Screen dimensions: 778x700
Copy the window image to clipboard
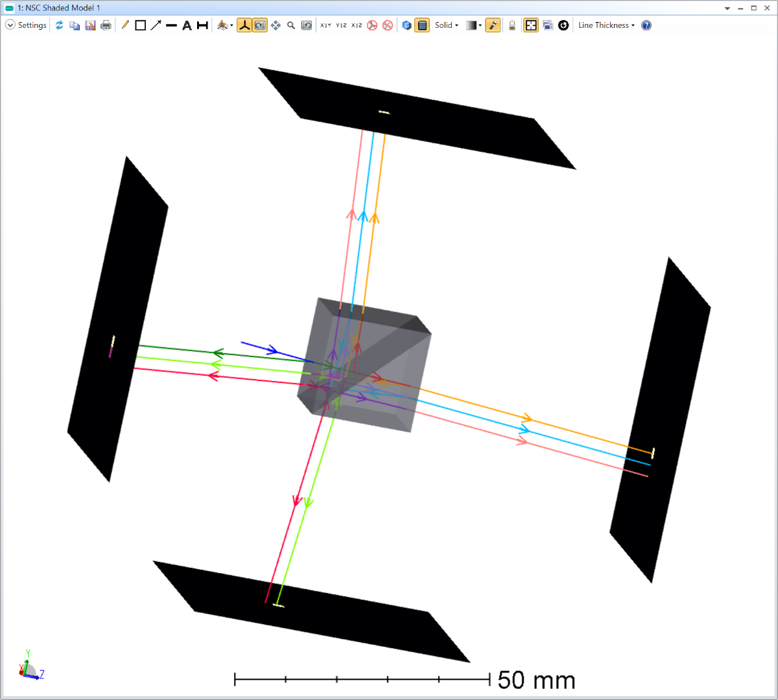pos(75,25)
